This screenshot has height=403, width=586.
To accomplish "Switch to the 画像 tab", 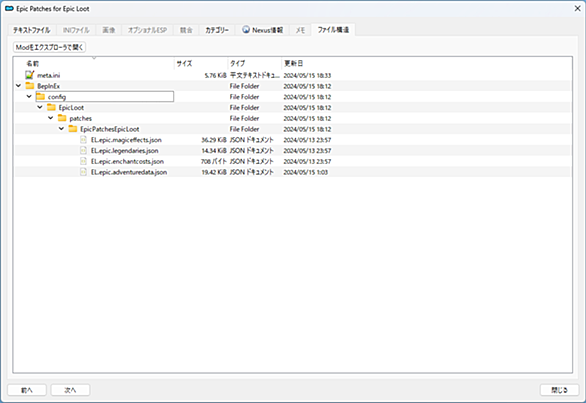I will point(109,30).
